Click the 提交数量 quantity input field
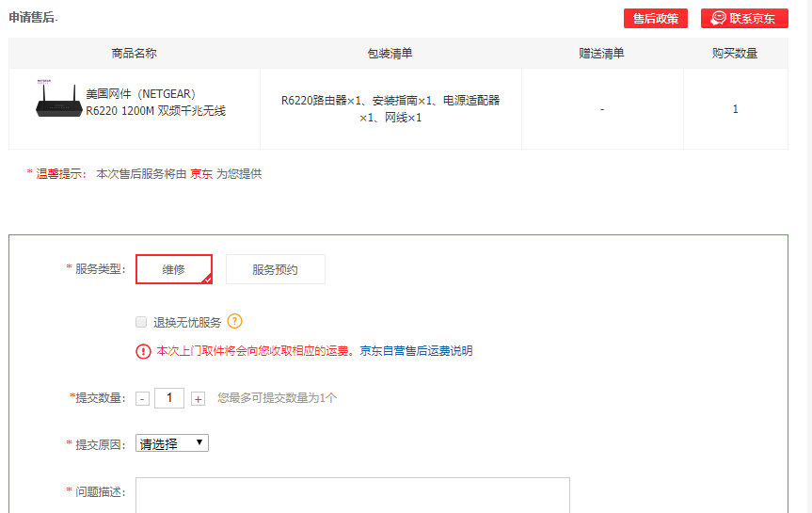The image size is (812, 513). (169, 398)
